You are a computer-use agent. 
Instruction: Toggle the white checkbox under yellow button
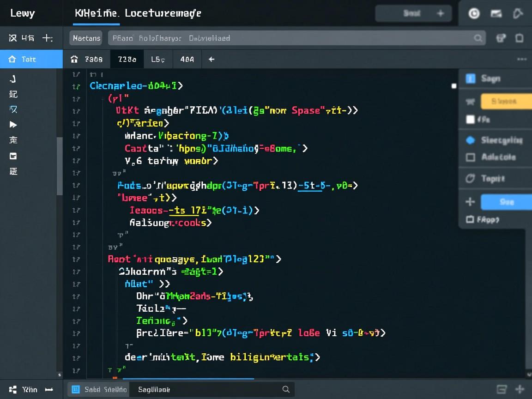[x=470, y=120]
